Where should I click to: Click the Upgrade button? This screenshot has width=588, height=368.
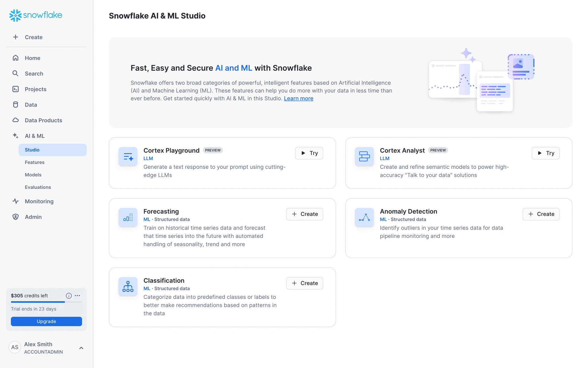pos(47,321)
